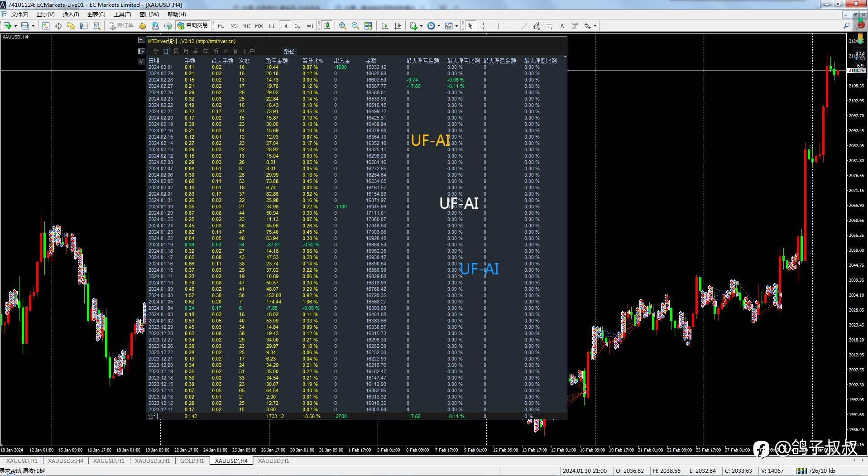Open the Data Window crosshair icon

click(58, 26)
